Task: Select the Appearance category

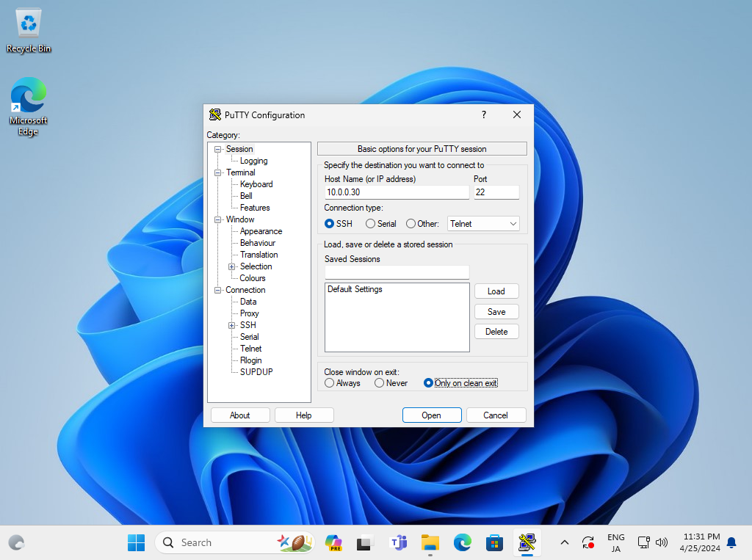Action: [x=261, y=231]
